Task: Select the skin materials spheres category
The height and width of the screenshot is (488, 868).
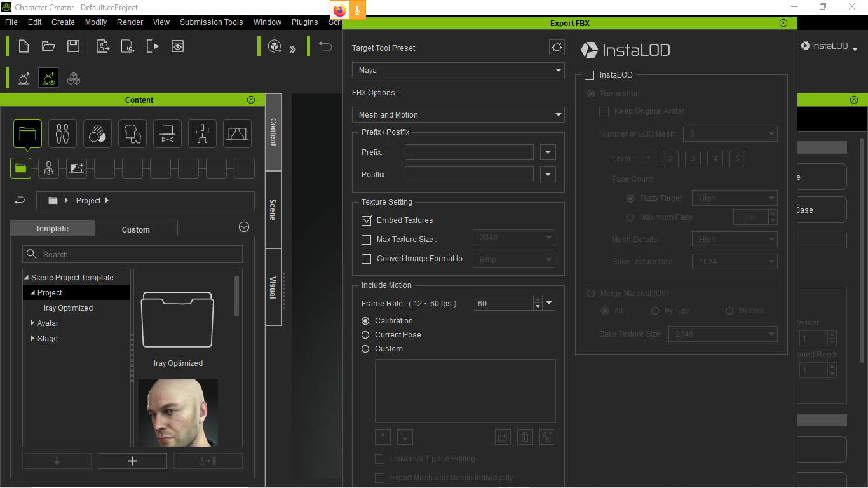Action: (97, 133)
